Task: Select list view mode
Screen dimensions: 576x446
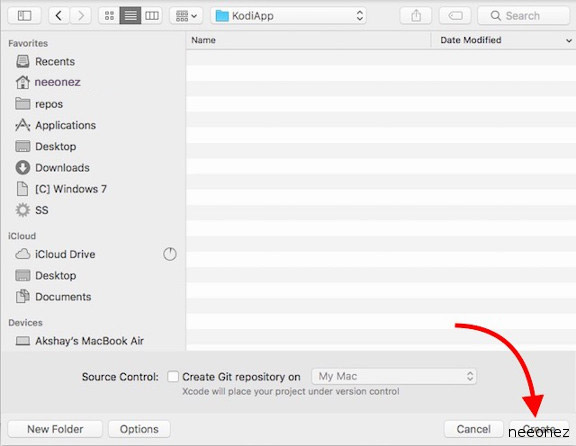Action: pyautogui.click(x=130, y=16)
